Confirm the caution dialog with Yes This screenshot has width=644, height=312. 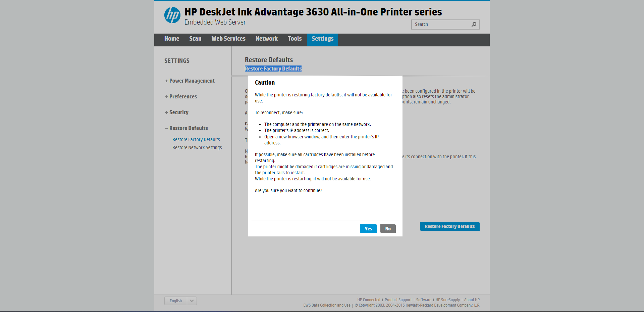[368, 229]
